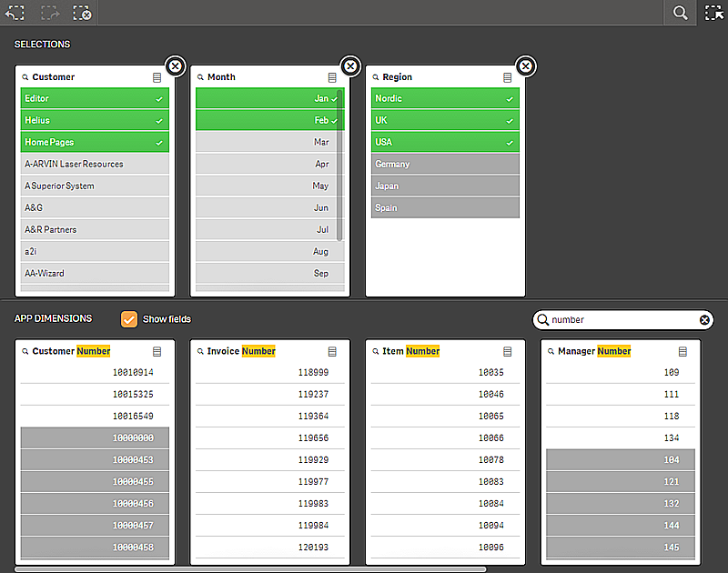Remove the Month selection with X

click(x=350, y=66)
